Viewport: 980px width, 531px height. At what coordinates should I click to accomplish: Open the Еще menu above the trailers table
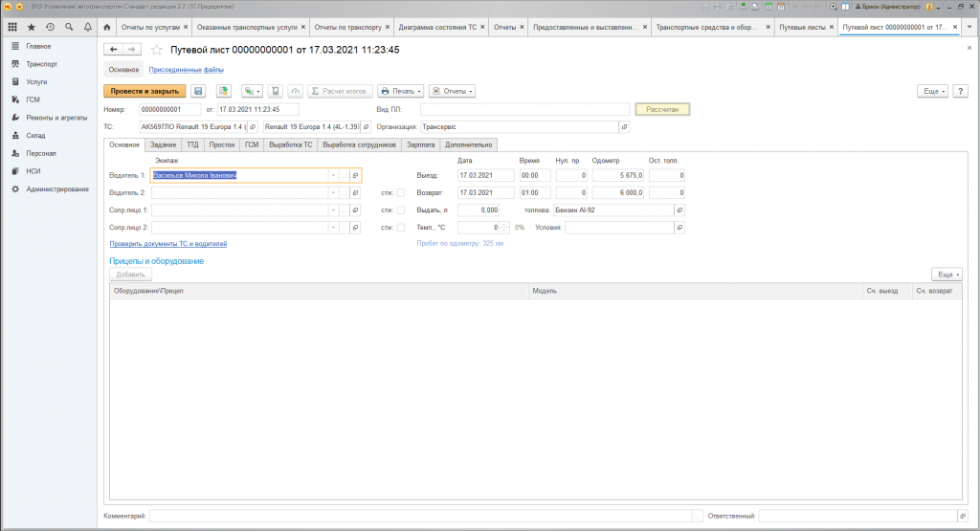[x=947, y=275]
